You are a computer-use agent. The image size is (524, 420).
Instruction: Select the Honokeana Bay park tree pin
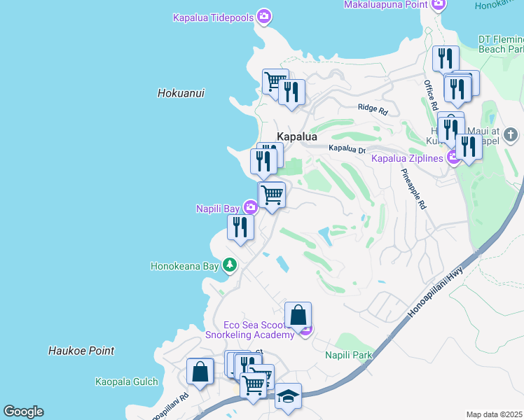pos(229,265)
